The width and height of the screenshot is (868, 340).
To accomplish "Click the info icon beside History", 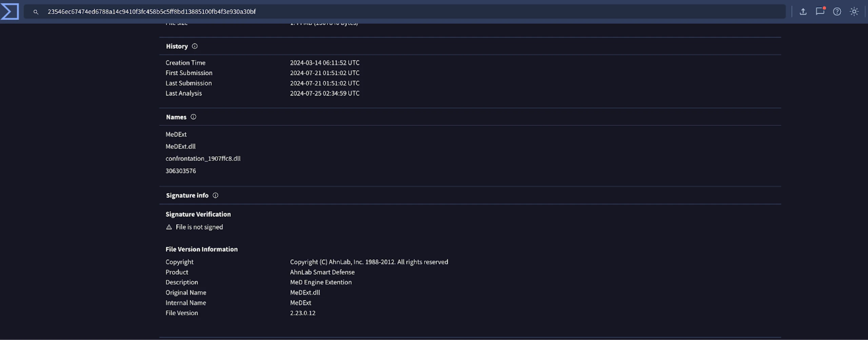I will point(195,46).
